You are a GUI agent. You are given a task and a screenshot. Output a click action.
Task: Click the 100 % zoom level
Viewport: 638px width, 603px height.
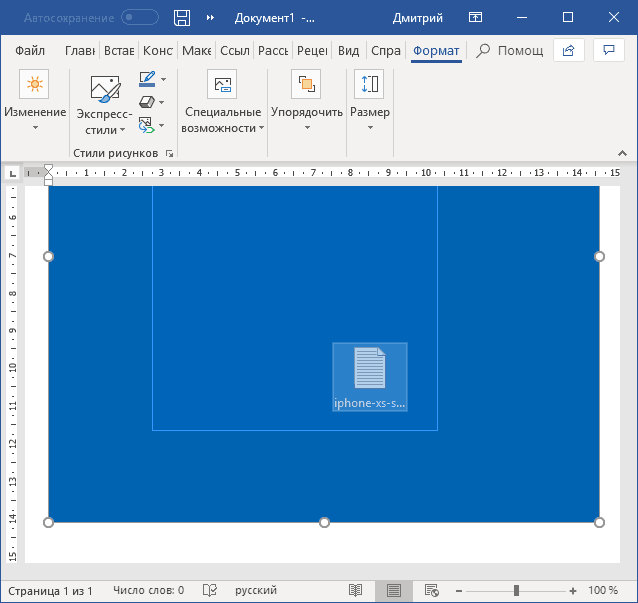pos(603,590)
